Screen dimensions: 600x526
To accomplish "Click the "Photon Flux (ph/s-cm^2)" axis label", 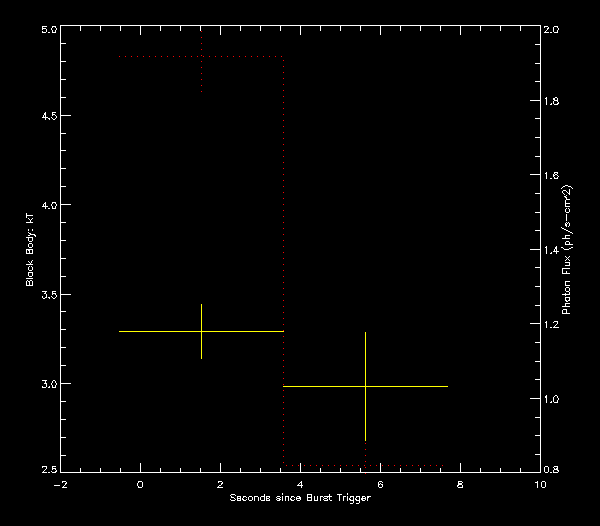I will coord(566,249).
